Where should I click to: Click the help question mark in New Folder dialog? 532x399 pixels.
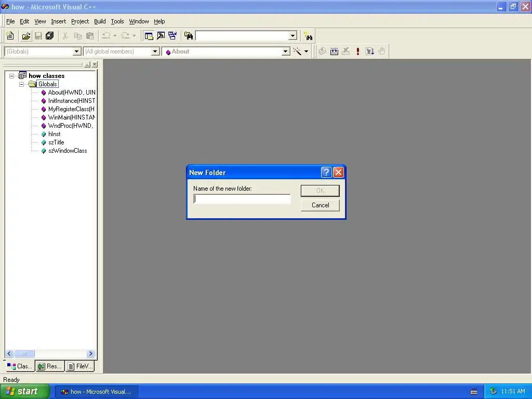(326, 172)
